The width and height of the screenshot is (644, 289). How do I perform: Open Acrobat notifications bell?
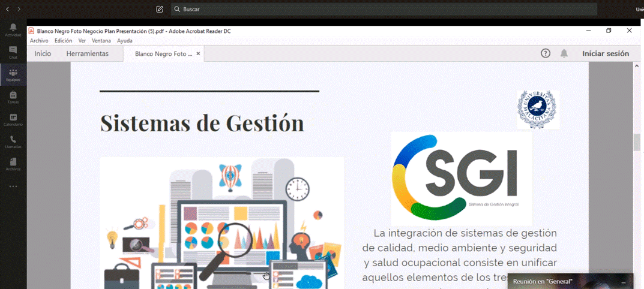click(x=564, y=53)
